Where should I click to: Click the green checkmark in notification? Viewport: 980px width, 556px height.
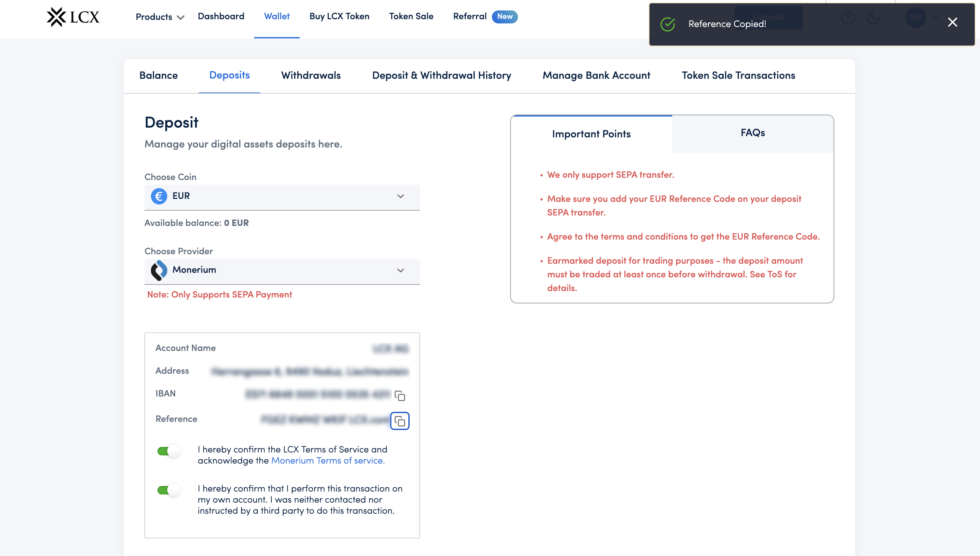tap(668, 24)
